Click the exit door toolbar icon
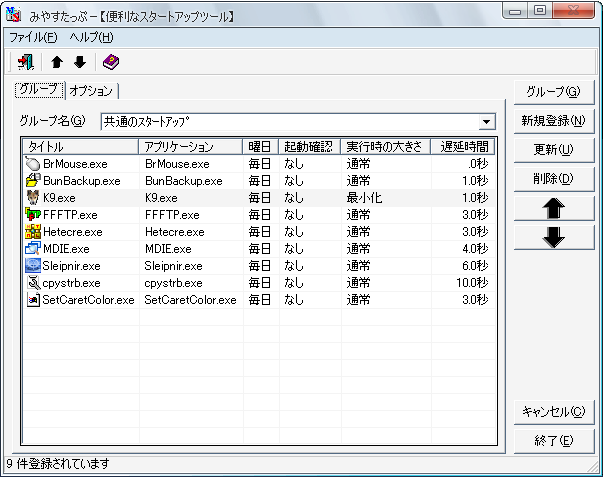 click(x=26, y=62)
